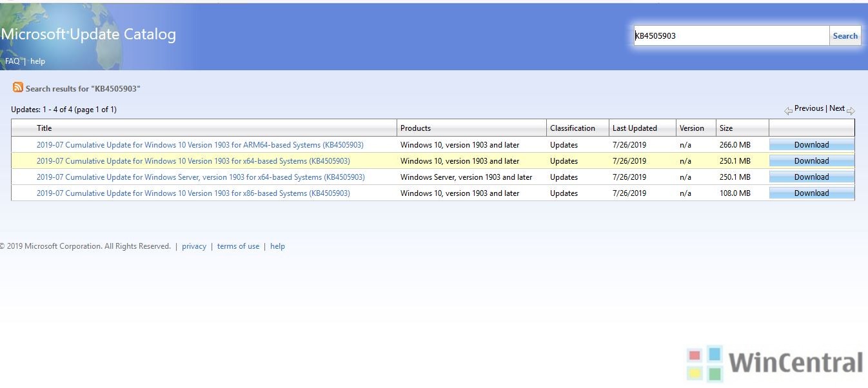This screenshot has width=868, height=388.
Task: Open the help link in header
Action: [x=38, y=61]
